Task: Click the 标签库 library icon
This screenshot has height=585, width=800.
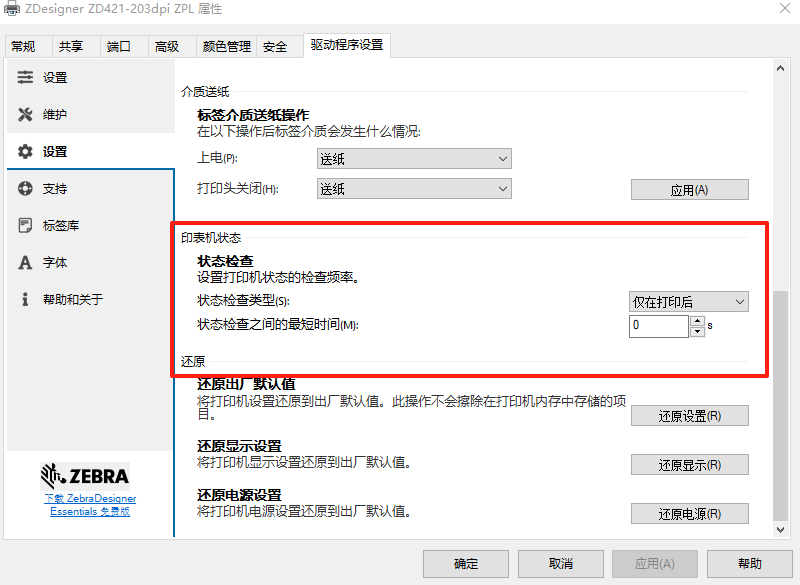Action: [x=25, y=226]
